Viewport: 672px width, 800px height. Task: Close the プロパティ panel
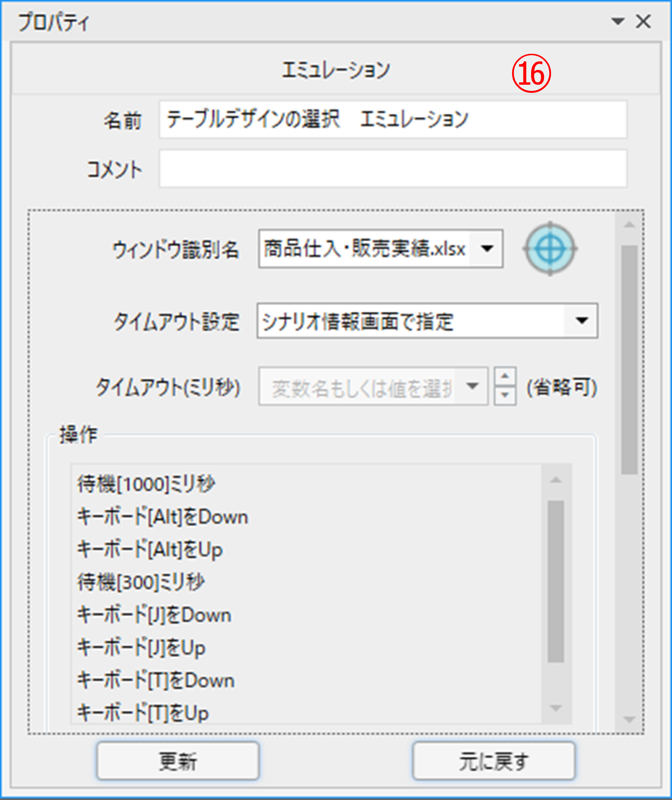[x=643, y=21]
